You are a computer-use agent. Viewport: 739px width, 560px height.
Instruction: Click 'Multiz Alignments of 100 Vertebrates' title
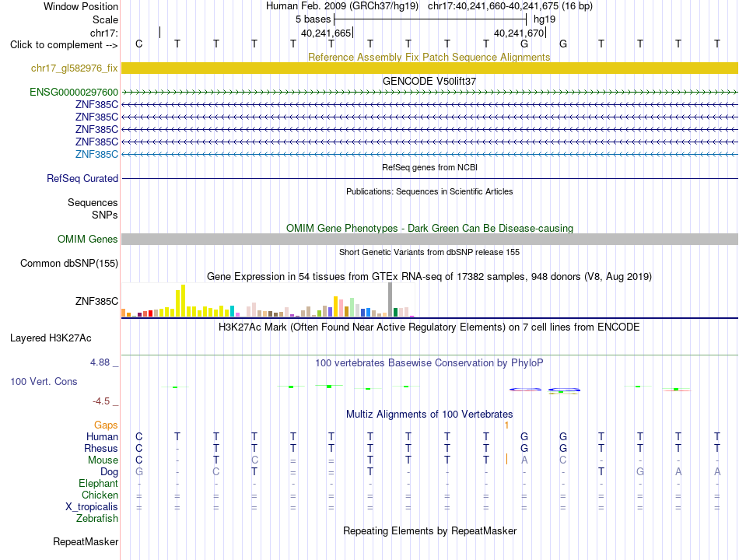pyautogui.click(x=429, y=415)
